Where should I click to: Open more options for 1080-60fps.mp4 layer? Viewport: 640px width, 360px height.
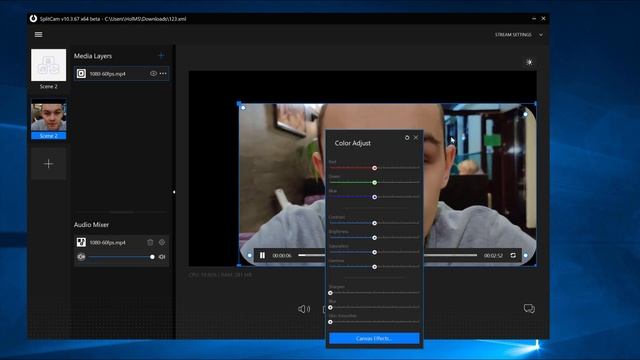[x=163, y=73]
